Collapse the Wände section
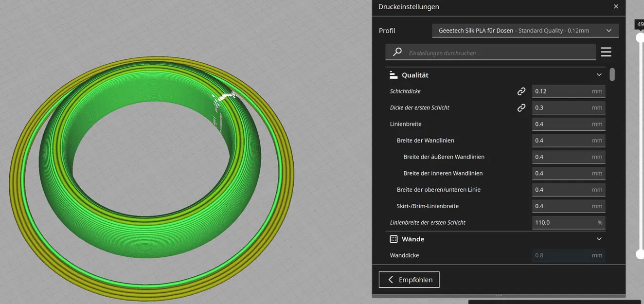The image size is (644, 304). click(x=599, y=239)
